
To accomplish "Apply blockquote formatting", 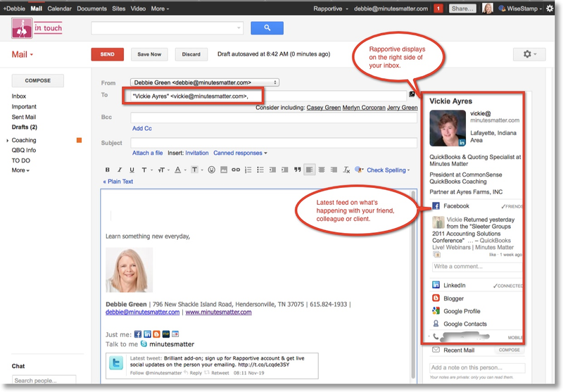I will click(297, 170).
